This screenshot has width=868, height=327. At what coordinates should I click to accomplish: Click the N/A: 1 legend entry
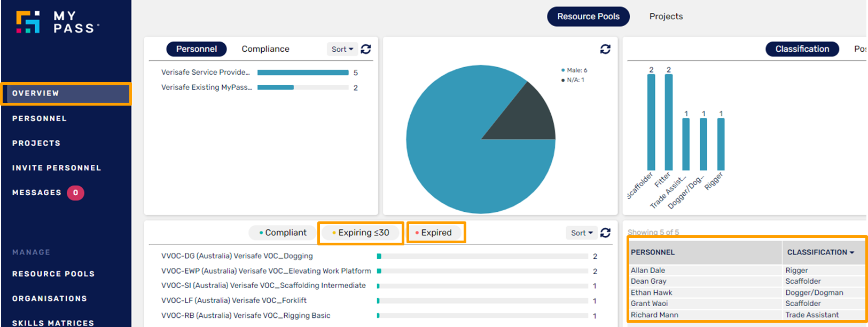pos(573,80)
